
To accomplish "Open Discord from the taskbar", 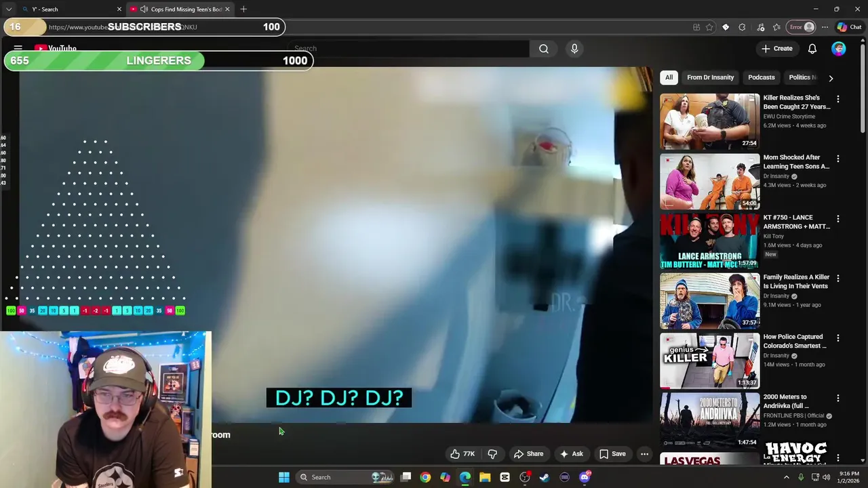I will (585, 477).
